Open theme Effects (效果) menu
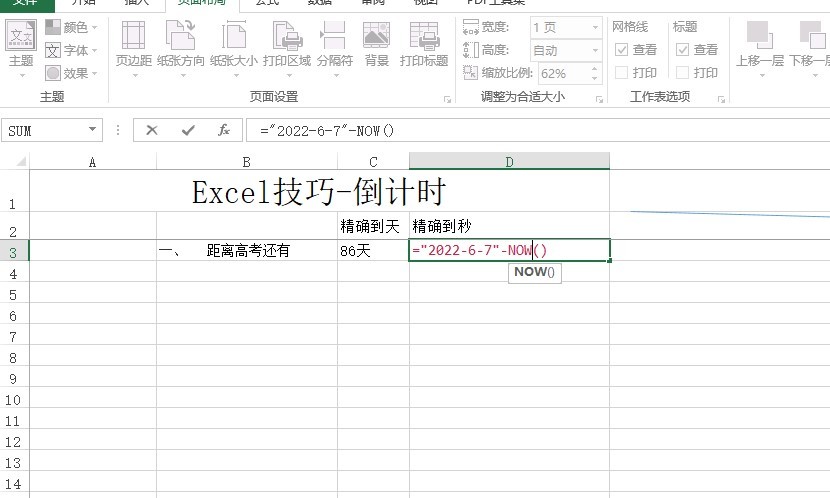 (71, 73)
